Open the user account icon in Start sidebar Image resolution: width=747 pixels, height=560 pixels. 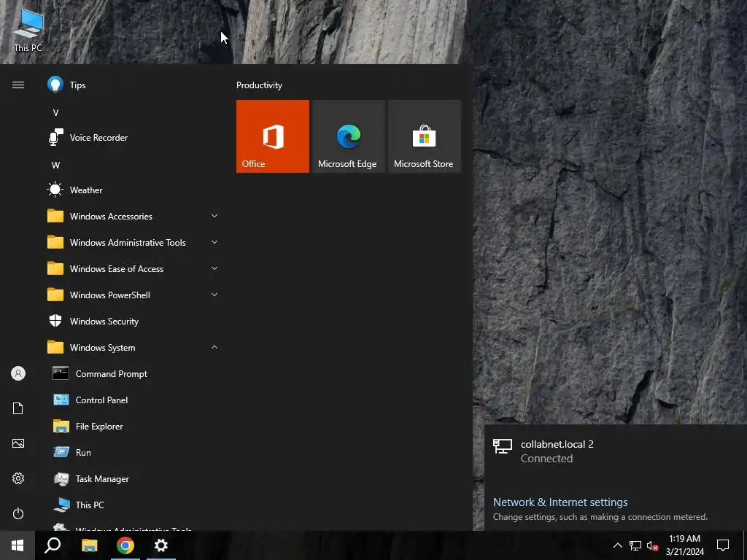(18, 373)
